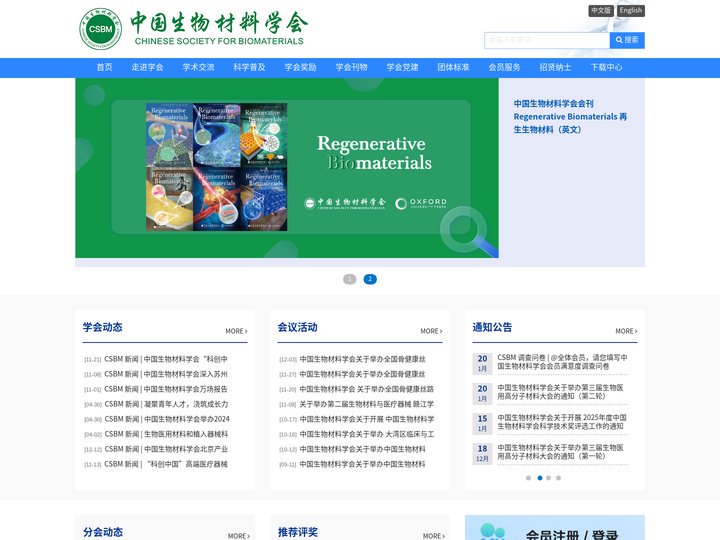The image size is (720, 540).
Task: Open the 学会动态 section heading
Action: [102, 327]
